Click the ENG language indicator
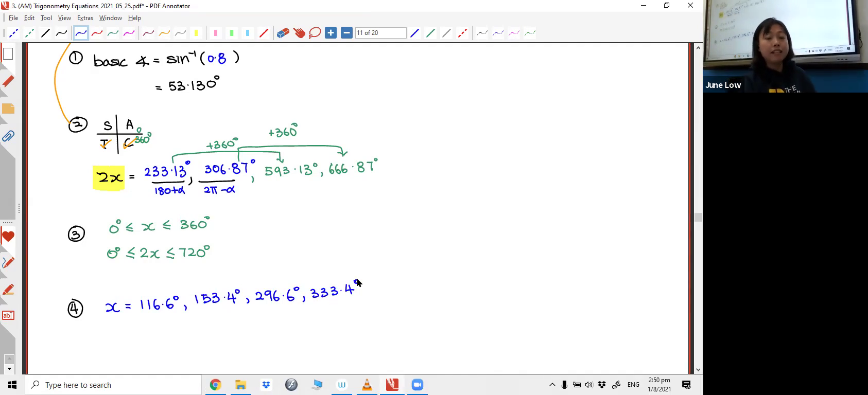 pos(633,385)
